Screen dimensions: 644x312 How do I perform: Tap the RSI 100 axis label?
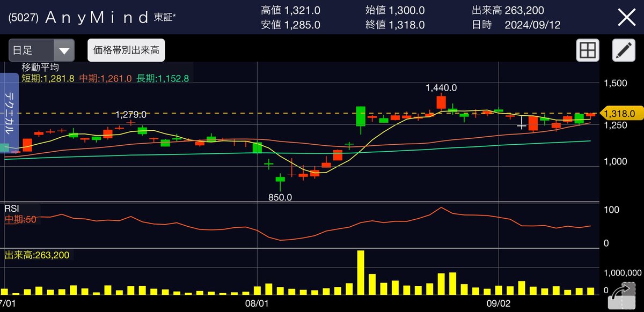(612, 209)
